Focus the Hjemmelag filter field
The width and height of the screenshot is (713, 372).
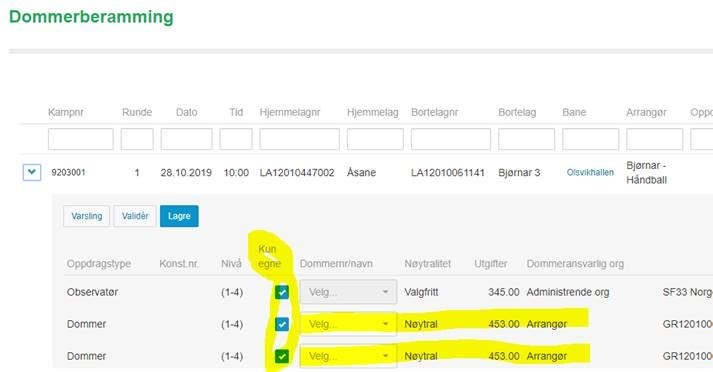click(x=375, y=139)
